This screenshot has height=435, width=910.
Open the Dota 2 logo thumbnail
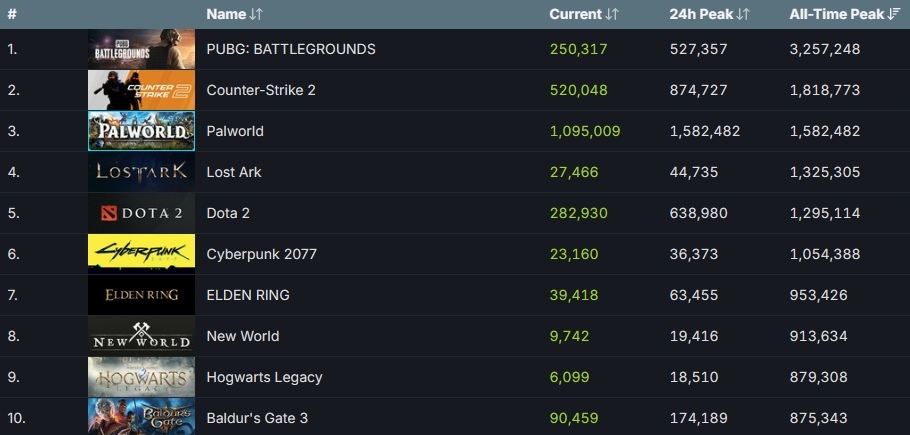pyautogui.click(x=141, y=213)
